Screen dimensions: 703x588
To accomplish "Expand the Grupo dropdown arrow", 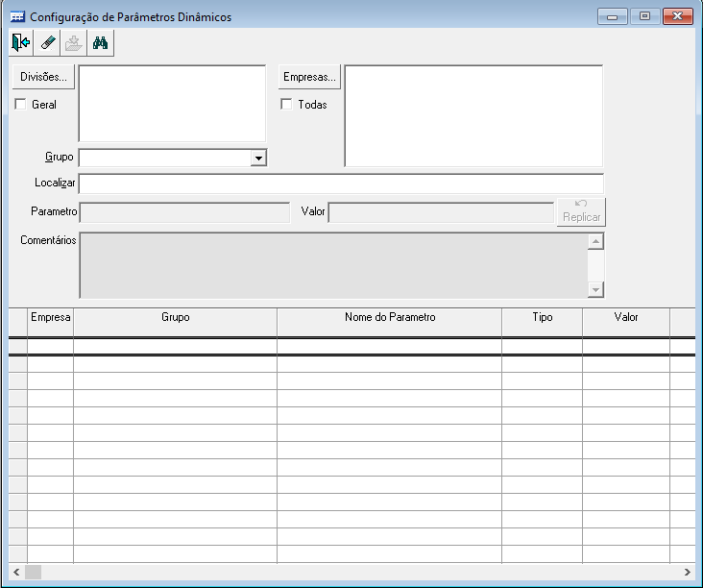I will pyautogui.click(x=258, y=158).
